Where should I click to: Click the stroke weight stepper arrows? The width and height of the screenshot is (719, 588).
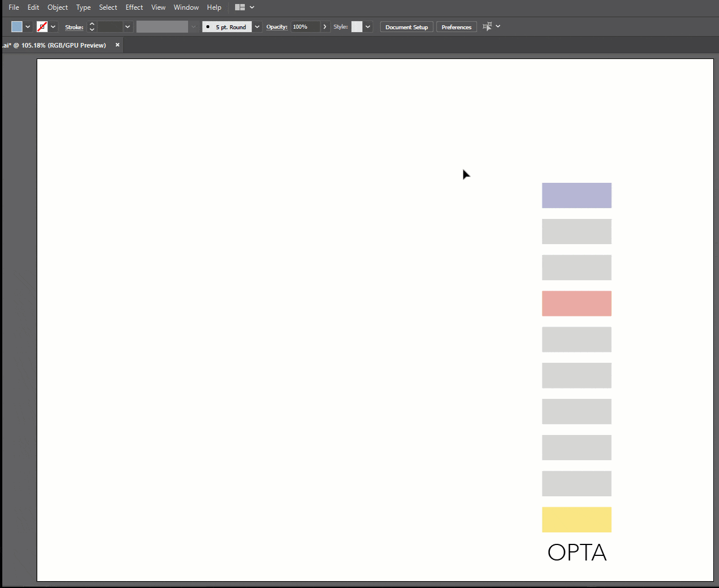[x=92, y=27]
